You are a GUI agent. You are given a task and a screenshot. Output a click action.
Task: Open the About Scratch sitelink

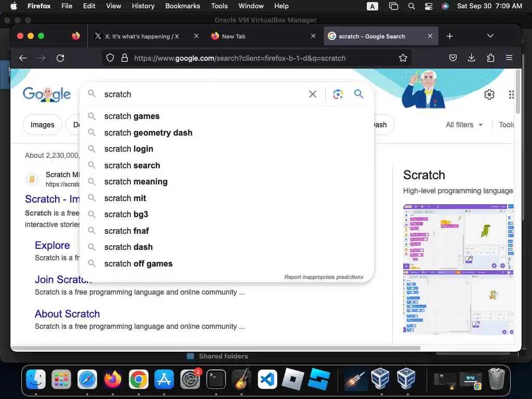pos(67,314)
